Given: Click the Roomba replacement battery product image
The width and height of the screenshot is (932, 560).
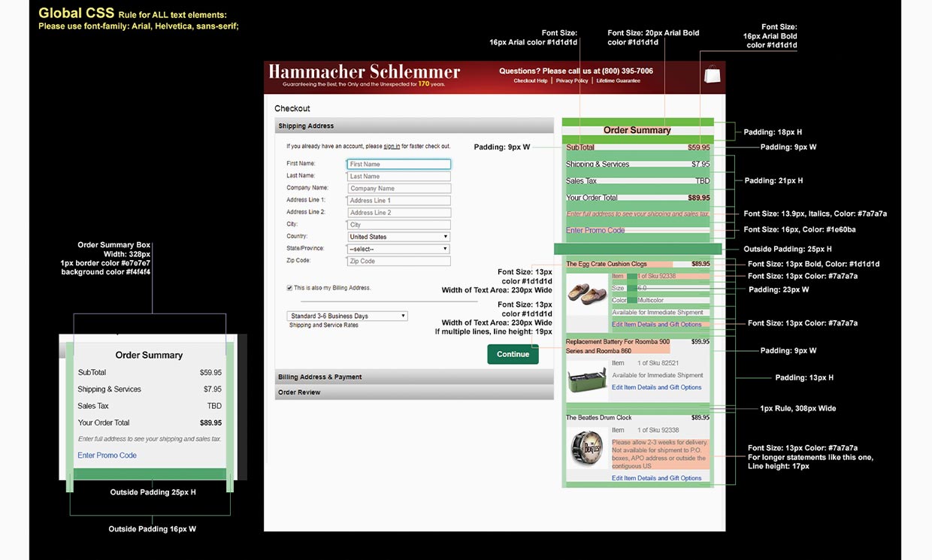Looking at the screenshot, I should [587, 377].
